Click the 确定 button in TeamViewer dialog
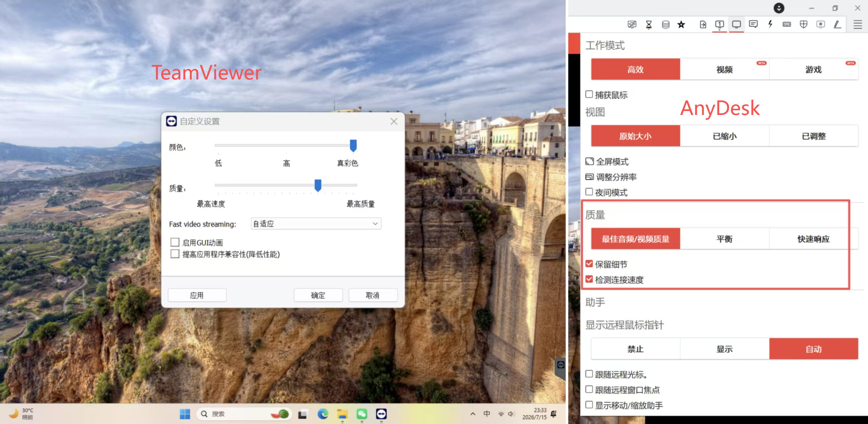Viewport: 868px width, 424px height. pyautogui.click(x=318, y=295)
